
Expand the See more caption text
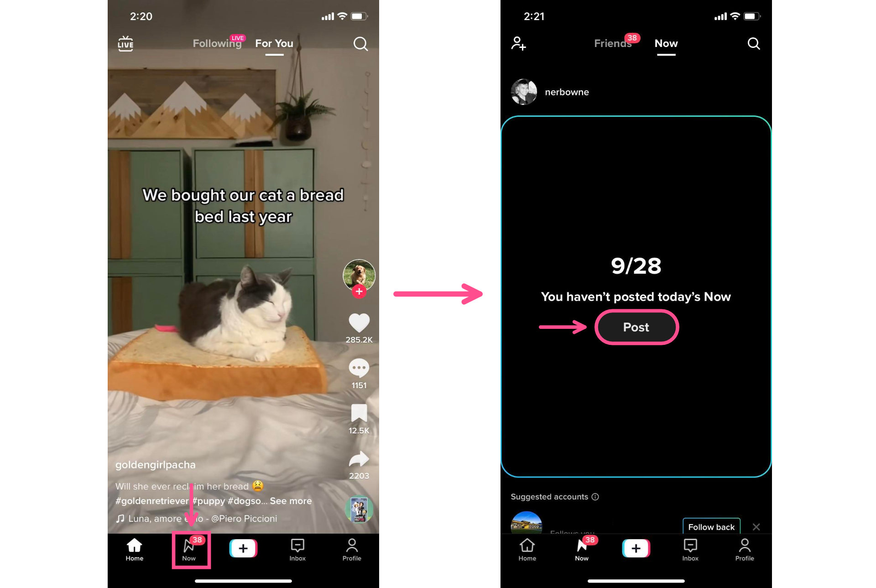(x=291, y=501)
